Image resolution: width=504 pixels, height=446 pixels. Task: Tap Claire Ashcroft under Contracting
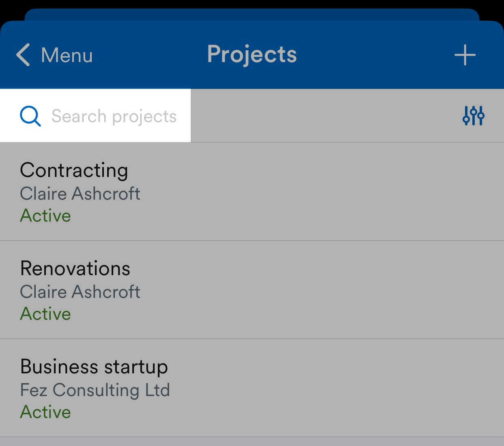80,194
